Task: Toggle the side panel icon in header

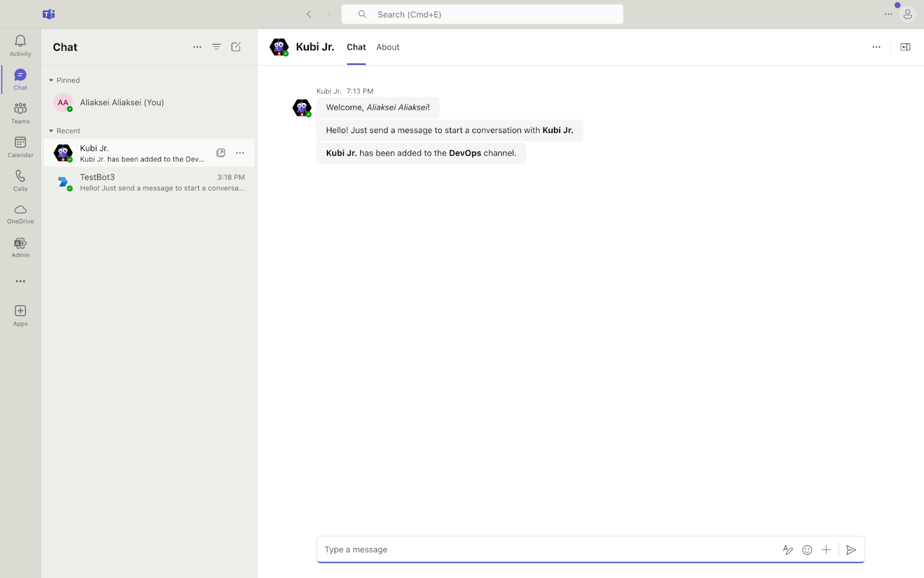Action: (906, 47)
